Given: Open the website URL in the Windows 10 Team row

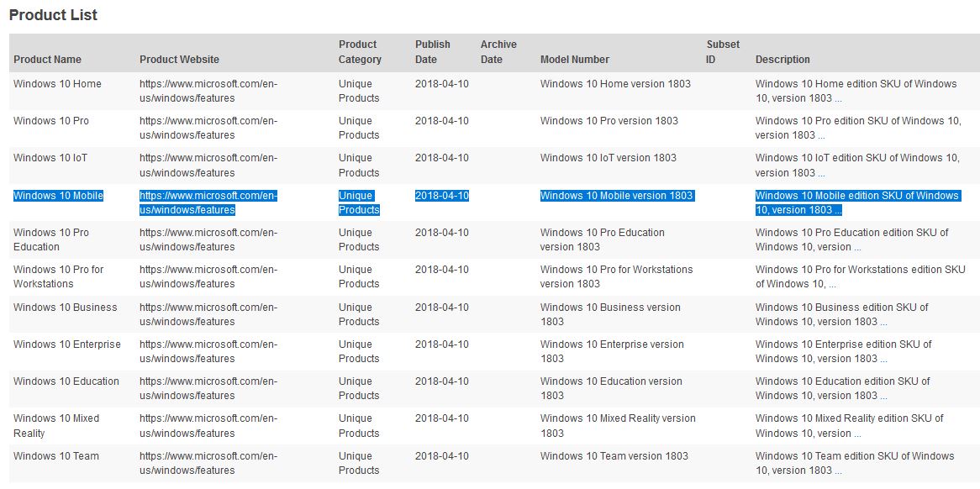Looking at the screenshot, I should coord(208,463).
